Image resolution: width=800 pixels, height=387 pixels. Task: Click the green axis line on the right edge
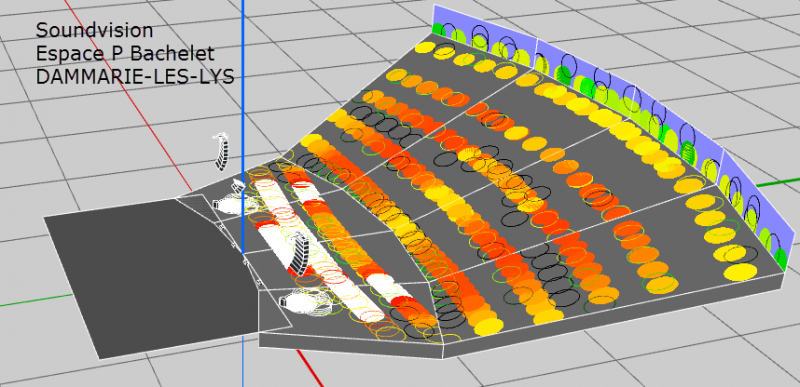(x=778, y=183)
